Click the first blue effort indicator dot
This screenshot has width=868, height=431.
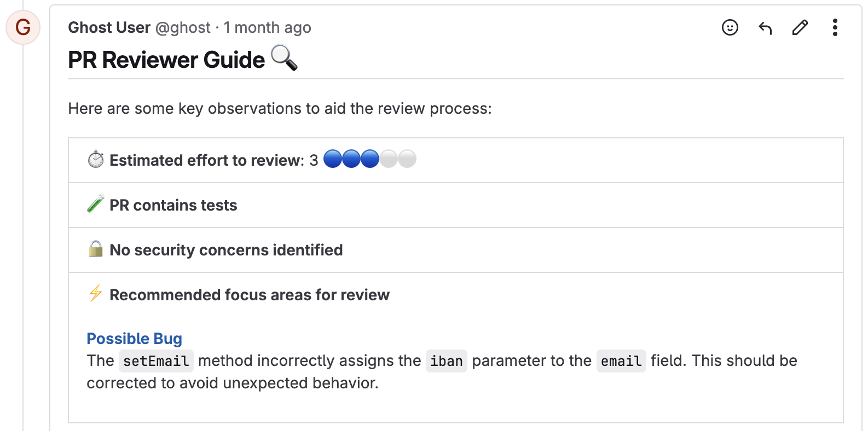point(333,159)
